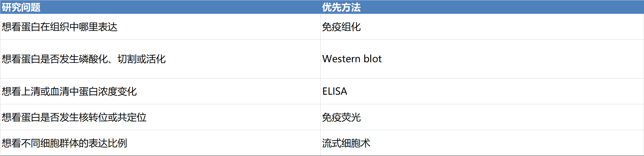Viewport: 644px width, 156px height.
Task: Select the 想看上清或血清中蛋白浓度变化 cell
Action: (x=69, y=91)
